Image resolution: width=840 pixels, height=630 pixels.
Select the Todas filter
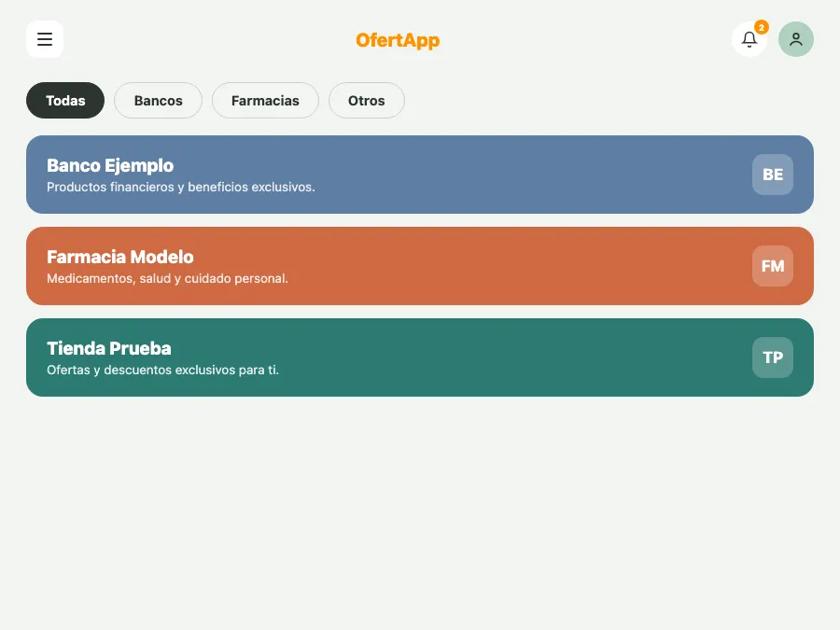[65, 100]
